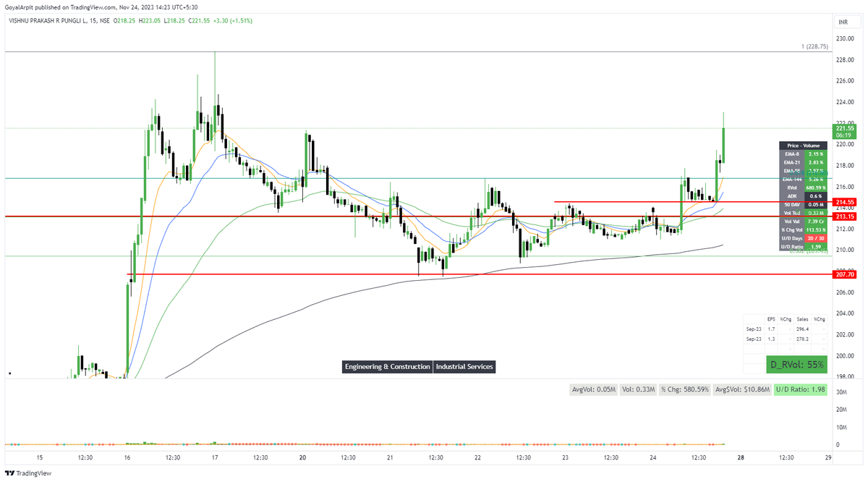Viewport: 868px width, 482px height.
Task: Click the 226.00 price axis label
Action: click(x=845, y=81)
